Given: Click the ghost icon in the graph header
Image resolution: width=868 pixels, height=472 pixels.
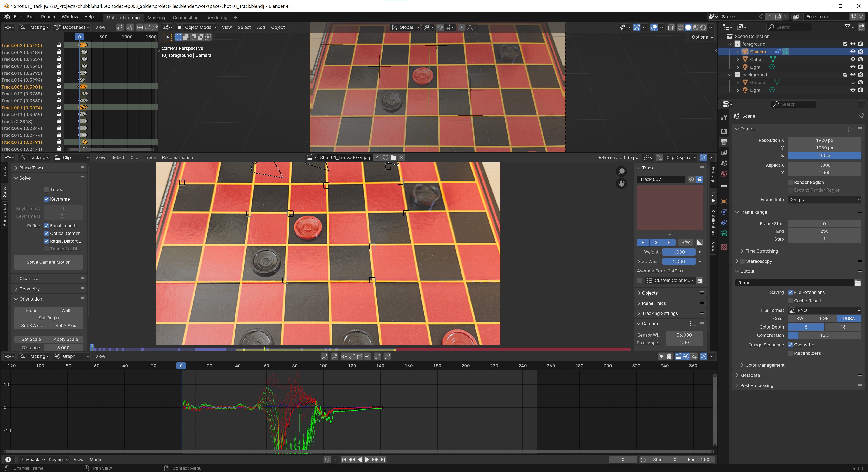Looking at the screenshot, I should coord(669,356).
